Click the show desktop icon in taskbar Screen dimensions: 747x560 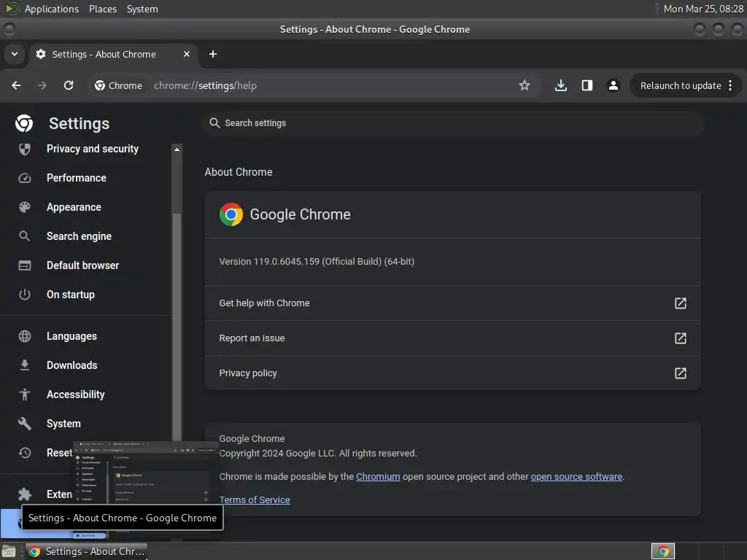9,552
